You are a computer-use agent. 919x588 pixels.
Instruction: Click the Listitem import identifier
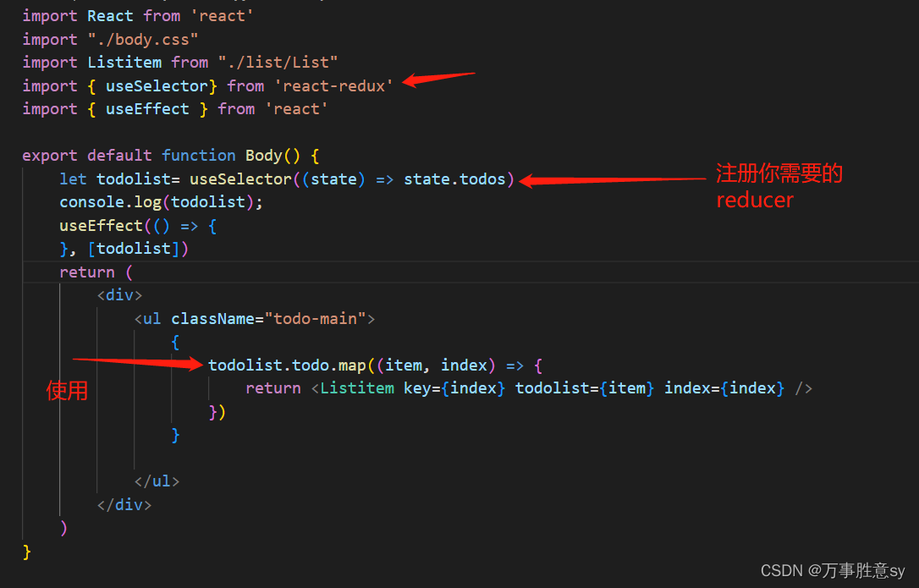tap(124, 62)
